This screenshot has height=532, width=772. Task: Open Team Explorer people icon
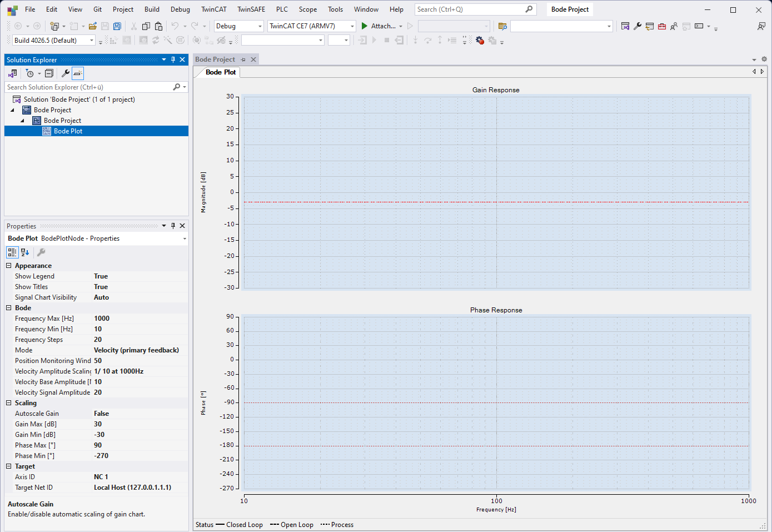coord(674,26)
